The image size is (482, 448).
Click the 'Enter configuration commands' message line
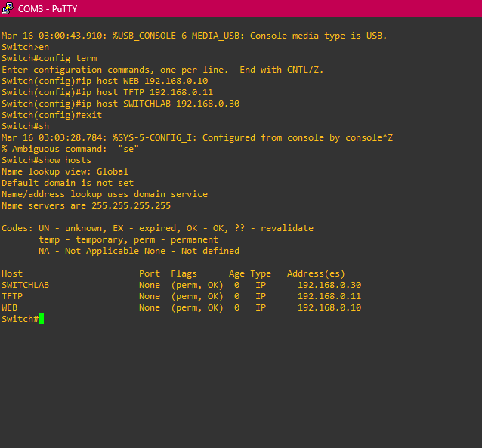tap(162, 70)
